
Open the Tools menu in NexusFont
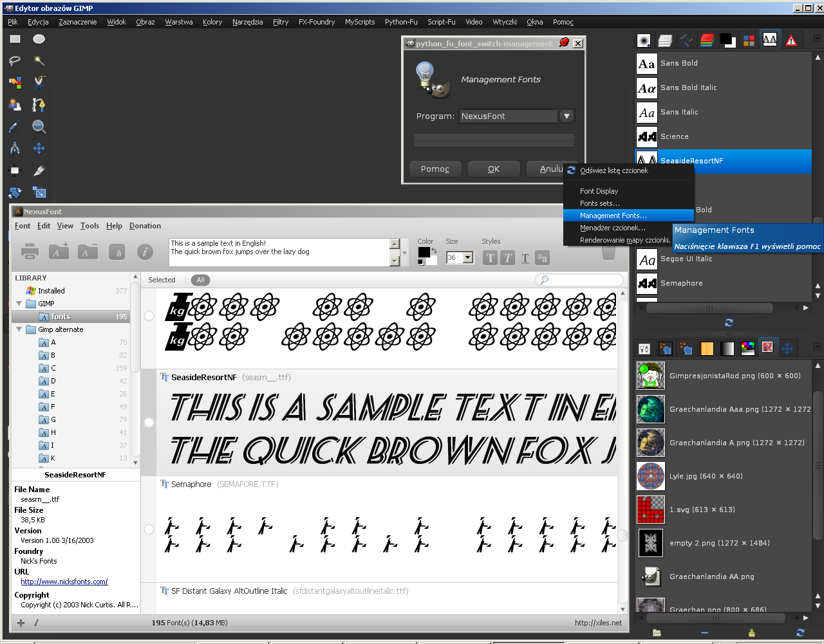(89, 226)
